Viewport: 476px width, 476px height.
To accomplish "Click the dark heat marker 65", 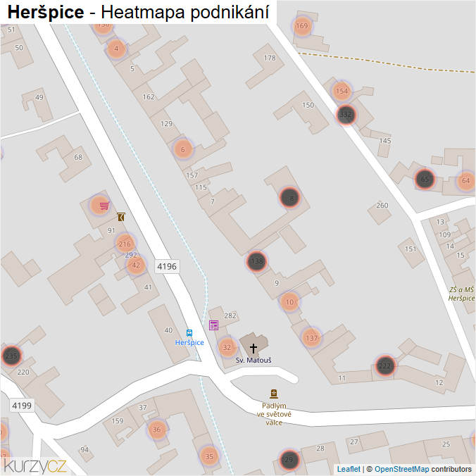I will [425, 180].
